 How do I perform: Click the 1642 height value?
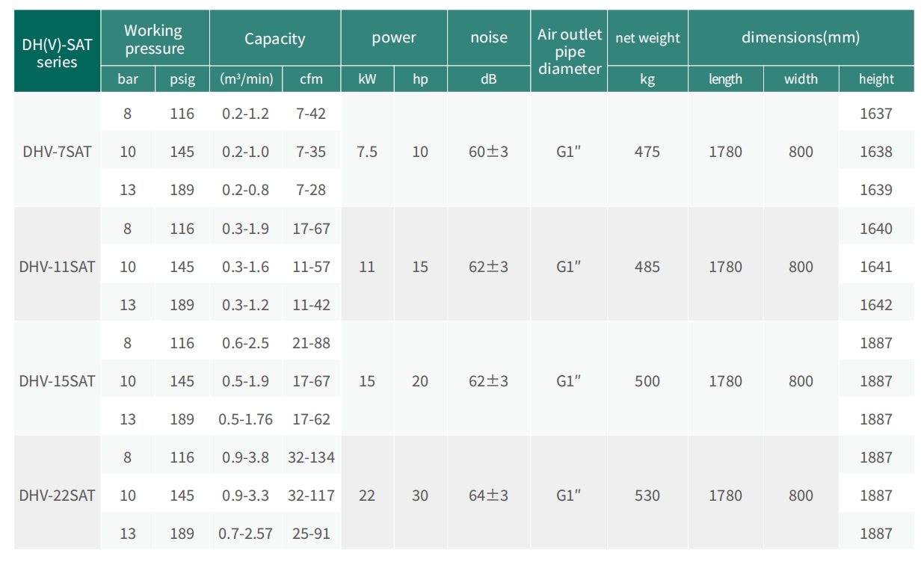[875, 305]
